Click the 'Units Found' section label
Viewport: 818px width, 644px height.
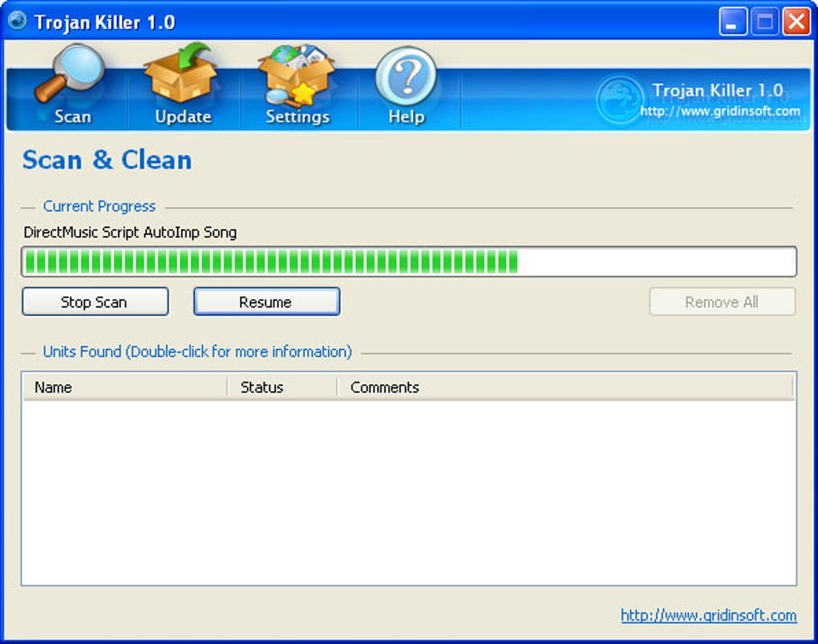coord(197,352)
